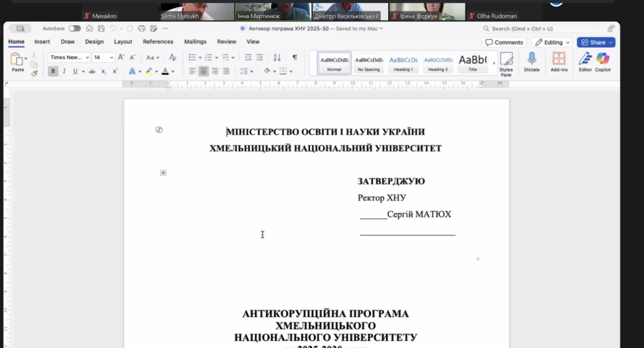Open the Styles Pane
Viewport: 644px width, 348px height.
[x=506, y=64]
